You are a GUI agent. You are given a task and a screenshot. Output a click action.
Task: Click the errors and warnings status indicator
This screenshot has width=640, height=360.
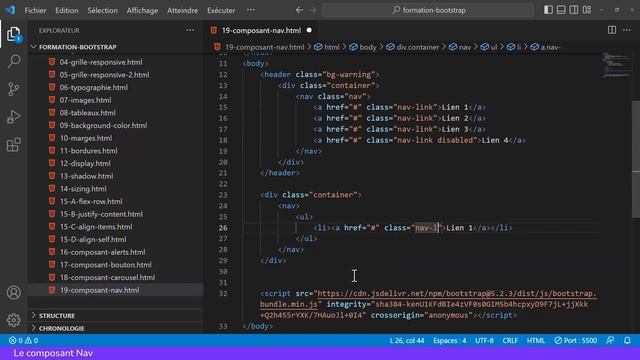point(23,340)
